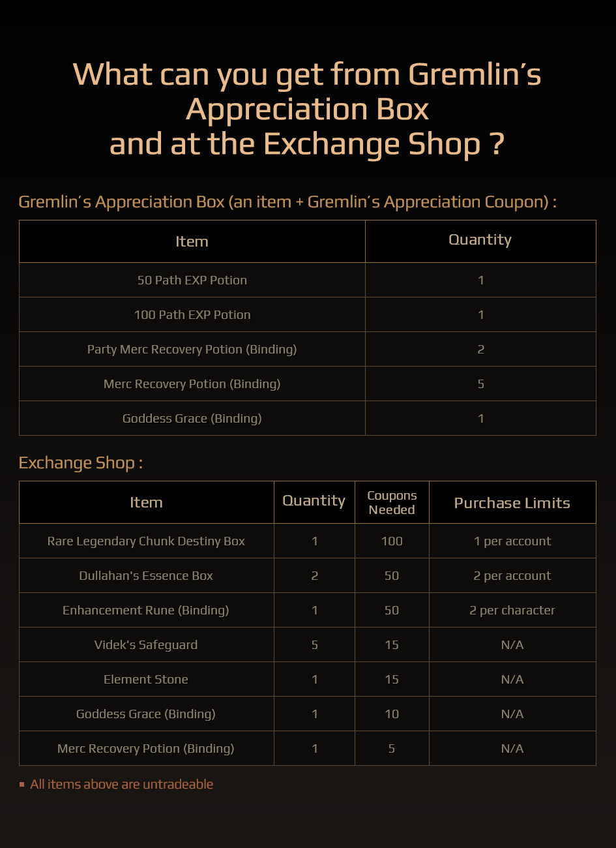Click the Item header in Appreciation Box table
The width and height of the screenshot is (616, 848).
click(x=192, y=241)
